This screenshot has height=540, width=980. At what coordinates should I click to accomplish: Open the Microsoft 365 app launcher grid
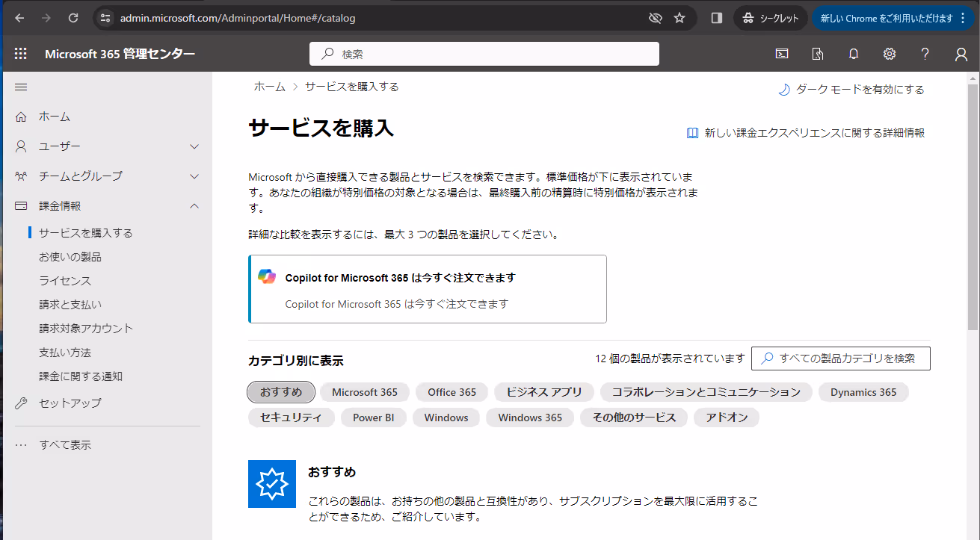click(x=21, y=54)
